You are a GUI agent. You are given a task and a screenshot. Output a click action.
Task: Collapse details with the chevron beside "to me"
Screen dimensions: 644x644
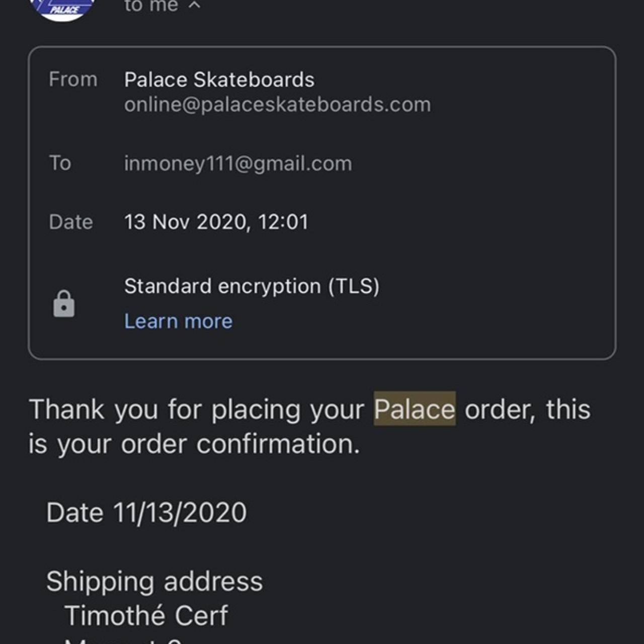195,6
